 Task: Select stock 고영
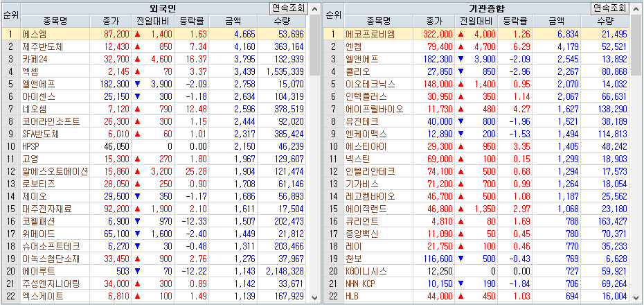tap(30, 159)
